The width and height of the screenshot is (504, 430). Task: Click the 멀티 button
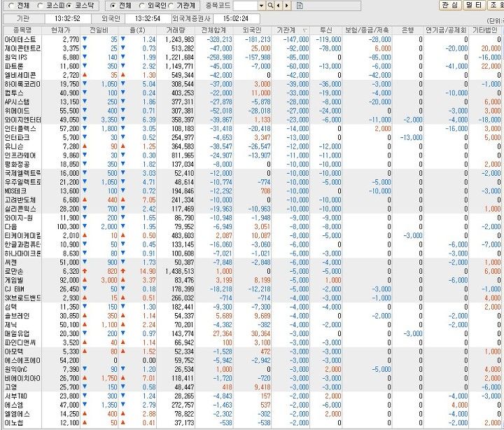coord(475,5)
